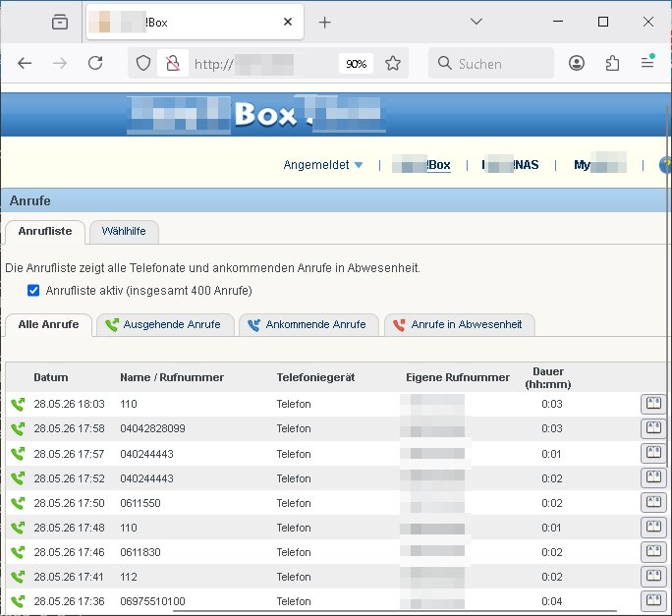Click the Name / Rufnummer column header

point(172,377)
